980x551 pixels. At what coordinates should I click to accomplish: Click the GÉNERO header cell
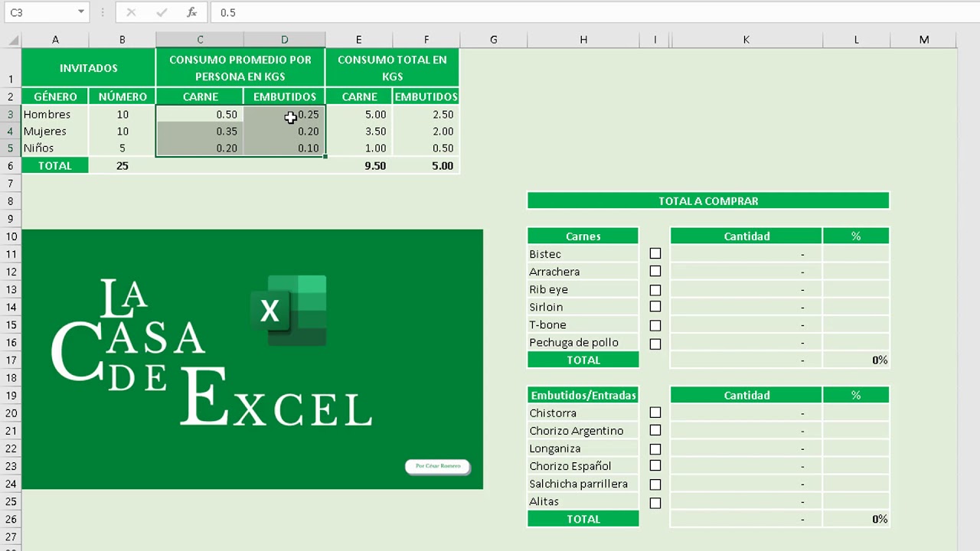pyautogui.click(x=55, y=96)
